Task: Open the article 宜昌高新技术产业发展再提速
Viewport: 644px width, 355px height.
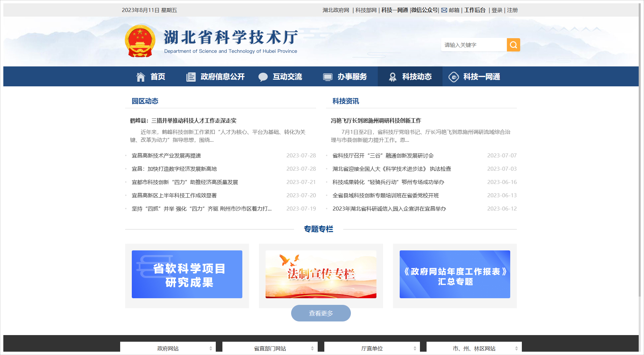Action: click(x=166, y=155)
